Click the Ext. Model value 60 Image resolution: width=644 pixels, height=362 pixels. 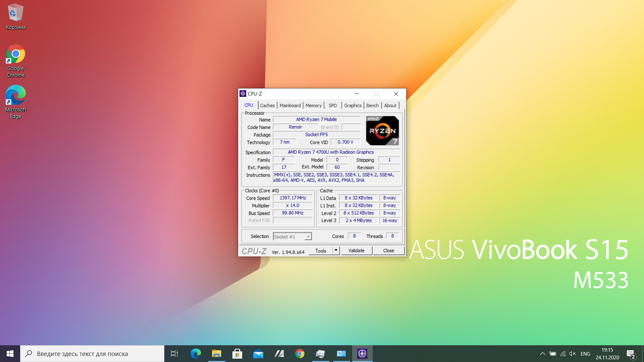coord(337,167)
